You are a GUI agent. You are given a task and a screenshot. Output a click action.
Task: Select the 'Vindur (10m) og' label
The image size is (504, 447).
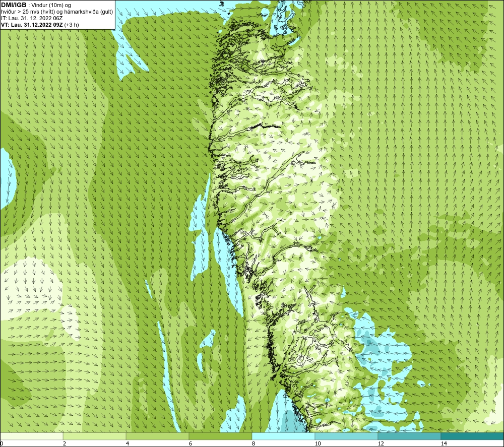pos(52,6)
